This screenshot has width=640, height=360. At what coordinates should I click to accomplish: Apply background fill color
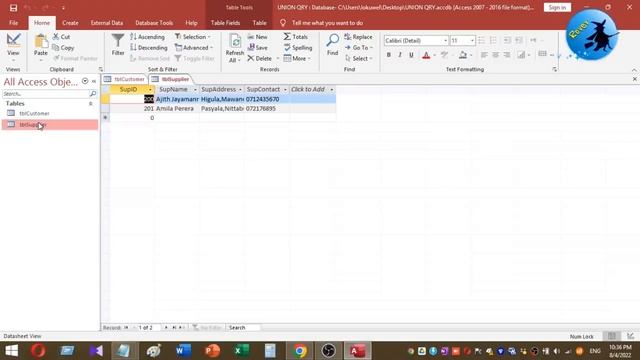pos(463,55)
